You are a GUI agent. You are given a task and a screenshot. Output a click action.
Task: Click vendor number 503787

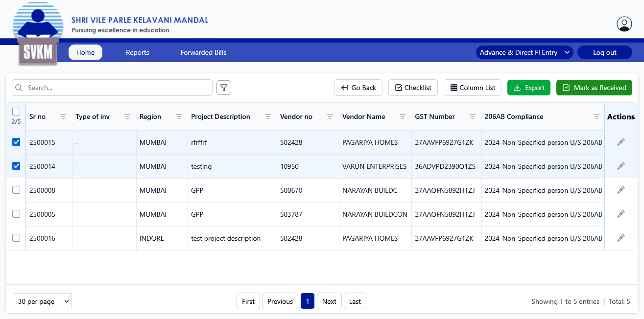291,214
